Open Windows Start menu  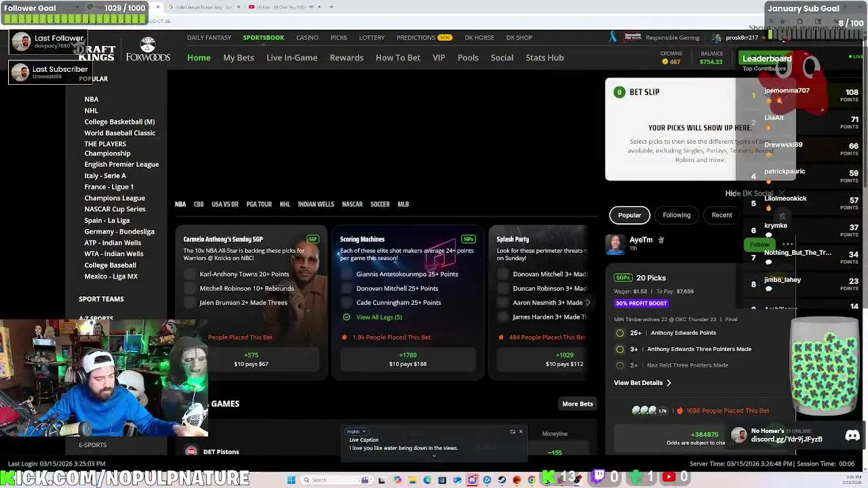point(292,480)
